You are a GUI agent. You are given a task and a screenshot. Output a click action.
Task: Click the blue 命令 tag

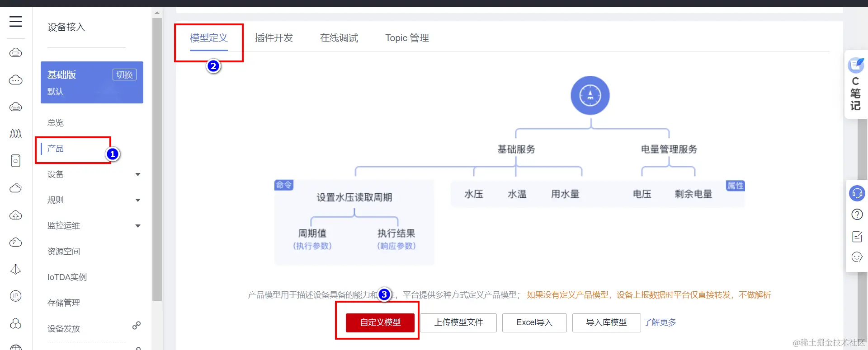284,185
